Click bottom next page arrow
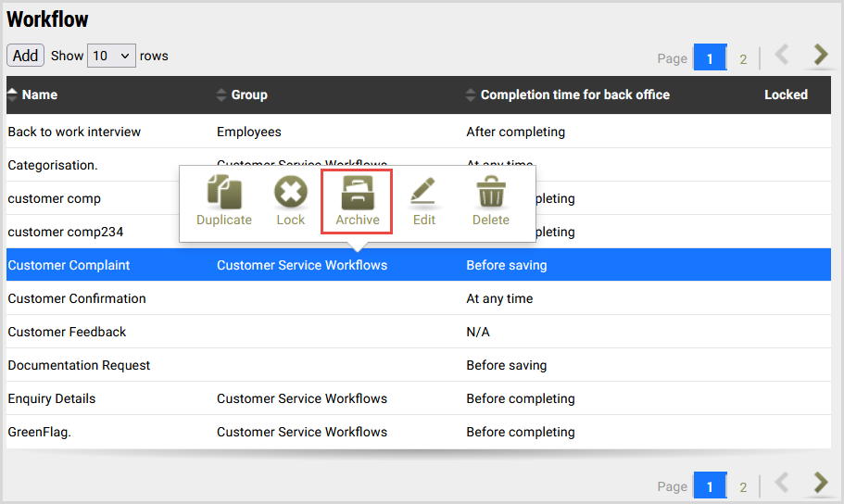Viewport: 844px width, 504px height. pos(819,483)
